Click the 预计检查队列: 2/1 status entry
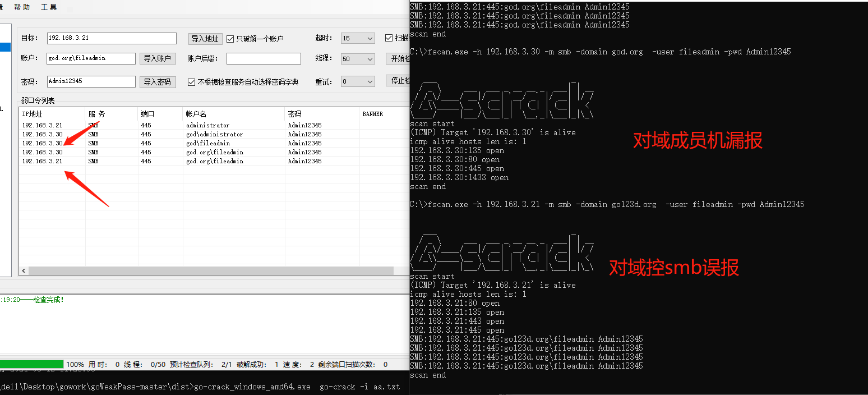Viewport: 868px width, 395px height. [x=201, y=365]
